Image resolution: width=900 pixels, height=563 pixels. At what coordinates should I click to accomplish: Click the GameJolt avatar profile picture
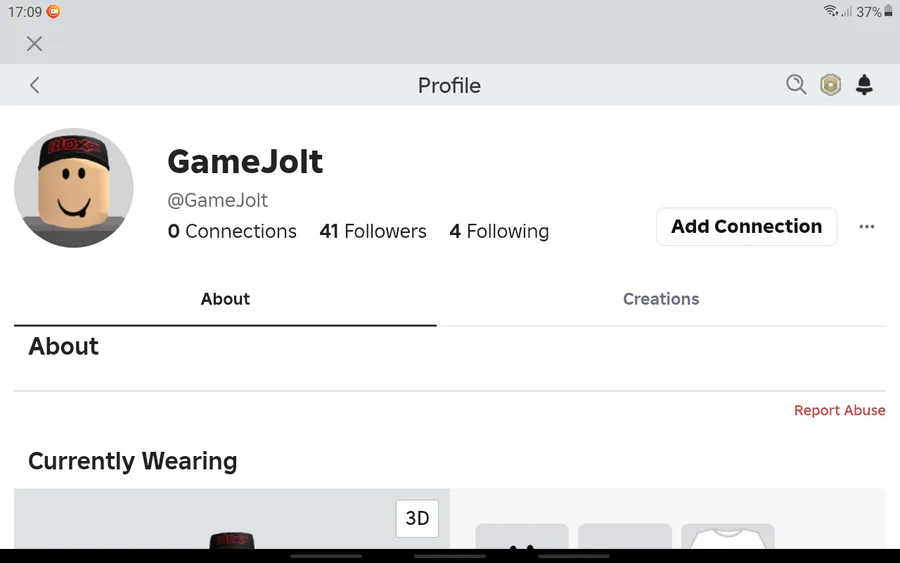74,188
